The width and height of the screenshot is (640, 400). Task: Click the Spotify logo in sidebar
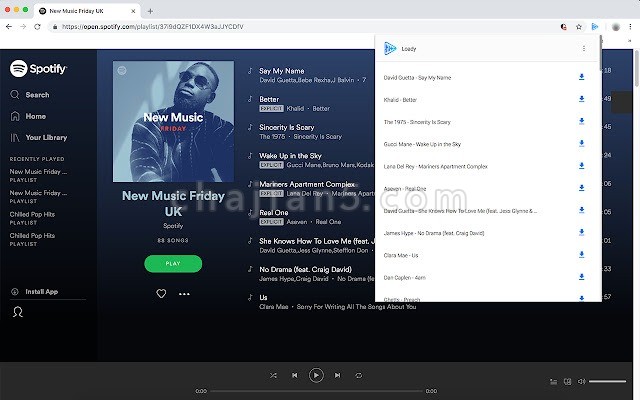click(38, 69)
